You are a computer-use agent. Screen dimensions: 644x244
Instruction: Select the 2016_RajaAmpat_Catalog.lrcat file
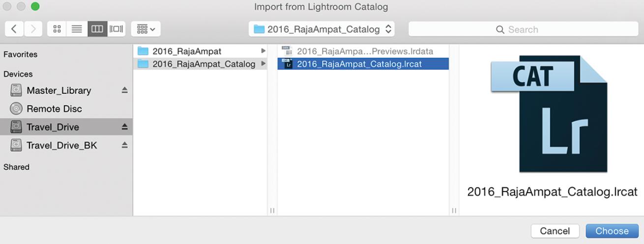tap(359, 64)
